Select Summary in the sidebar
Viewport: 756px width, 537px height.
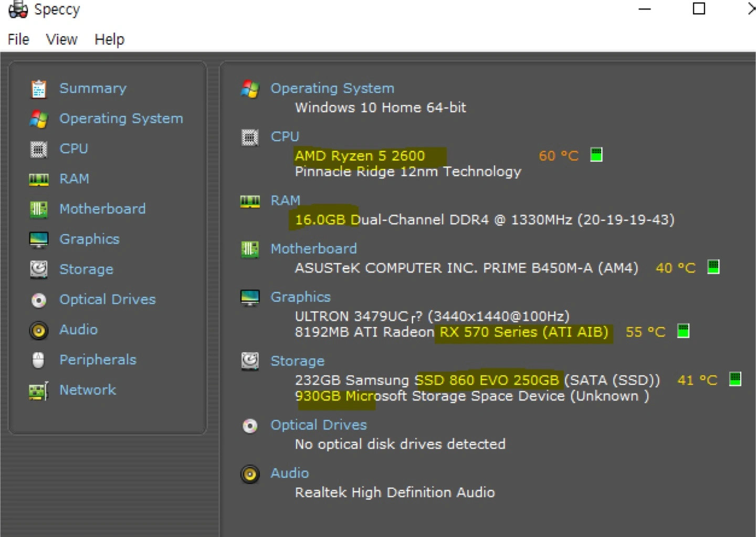[x=93, y=88]
